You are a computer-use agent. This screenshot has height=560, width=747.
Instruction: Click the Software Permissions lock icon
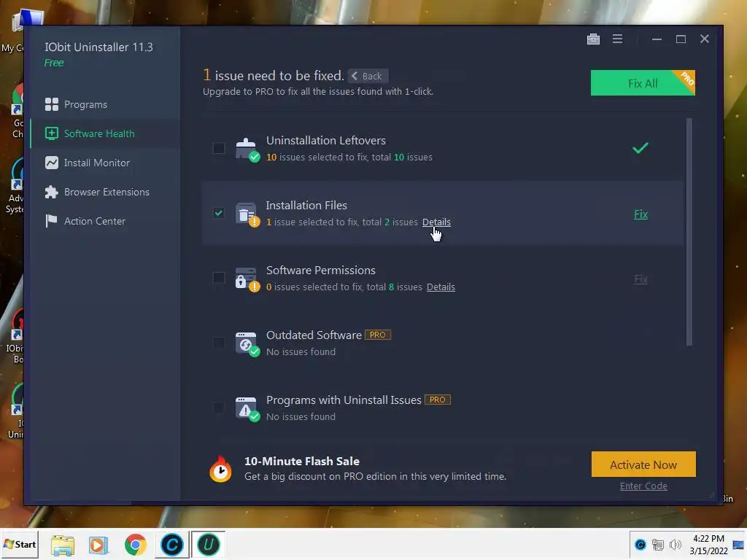coord(247,279)
